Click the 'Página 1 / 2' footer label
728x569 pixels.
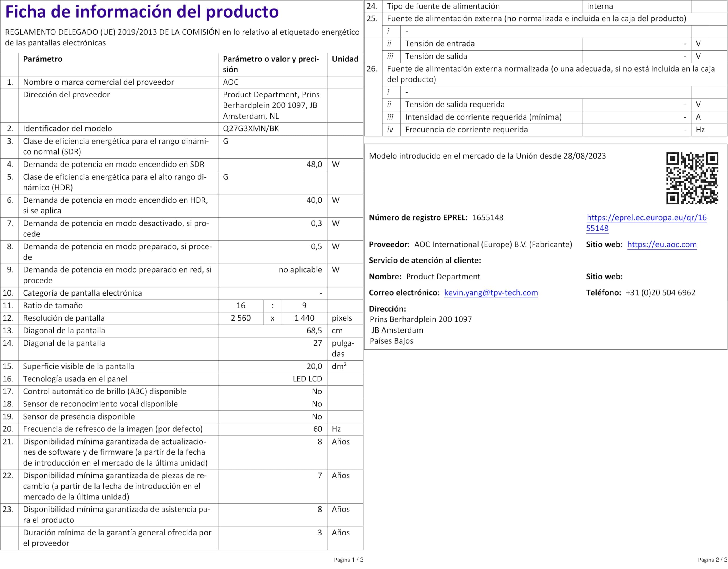(x=348, y=560)
